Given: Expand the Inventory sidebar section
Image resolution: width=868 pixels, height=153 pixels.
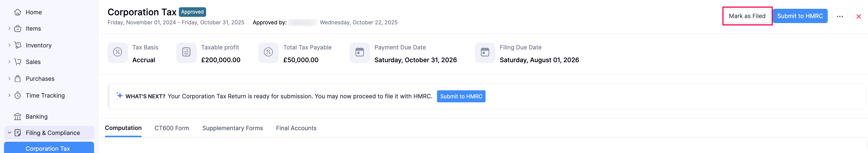Looking at the screenshot, I should coord(10,45).
